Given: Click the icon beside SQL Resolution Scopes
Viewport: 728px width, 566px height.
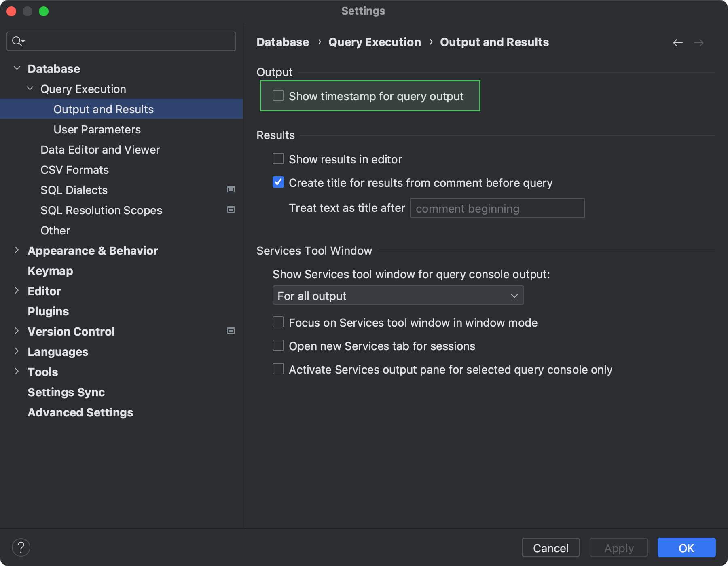Looking at the screenshot, I should (x=231, y=209).
